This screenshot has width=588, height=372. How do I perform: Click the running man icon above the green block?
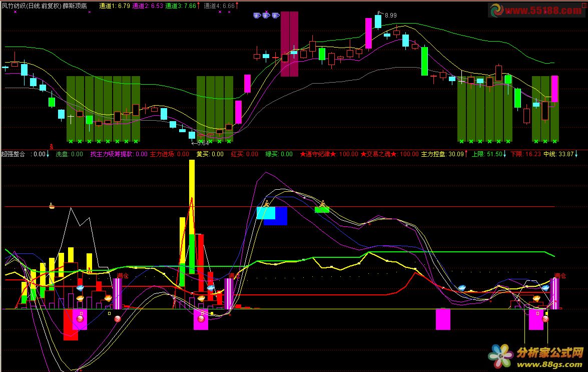coord(322,204)
